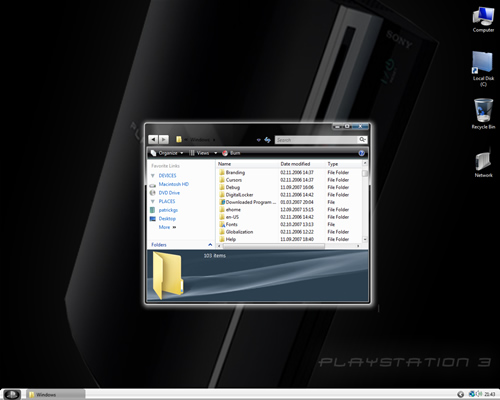Image resolution: width=500 pixels, height=400 pixels.
Task: Click the search magnifier icon
Action: coord(362,140)
